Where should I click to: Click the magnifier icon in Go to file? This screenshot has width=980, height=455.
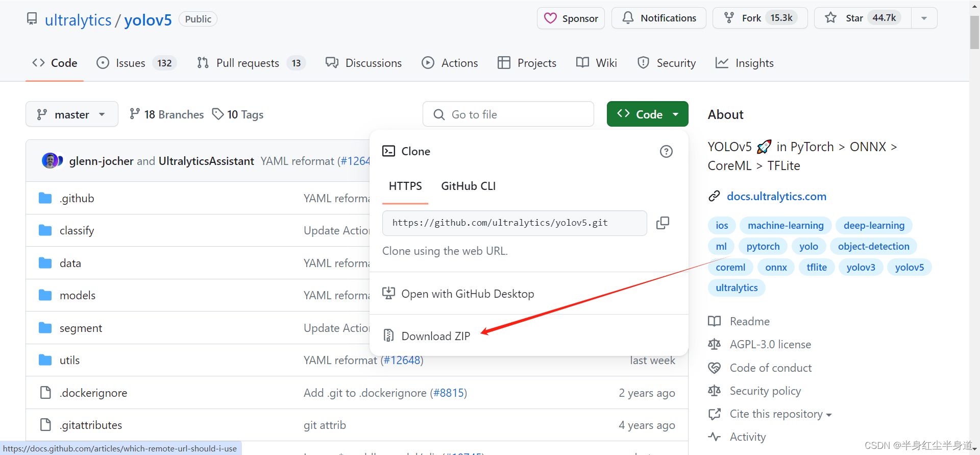tap(439, 114)
